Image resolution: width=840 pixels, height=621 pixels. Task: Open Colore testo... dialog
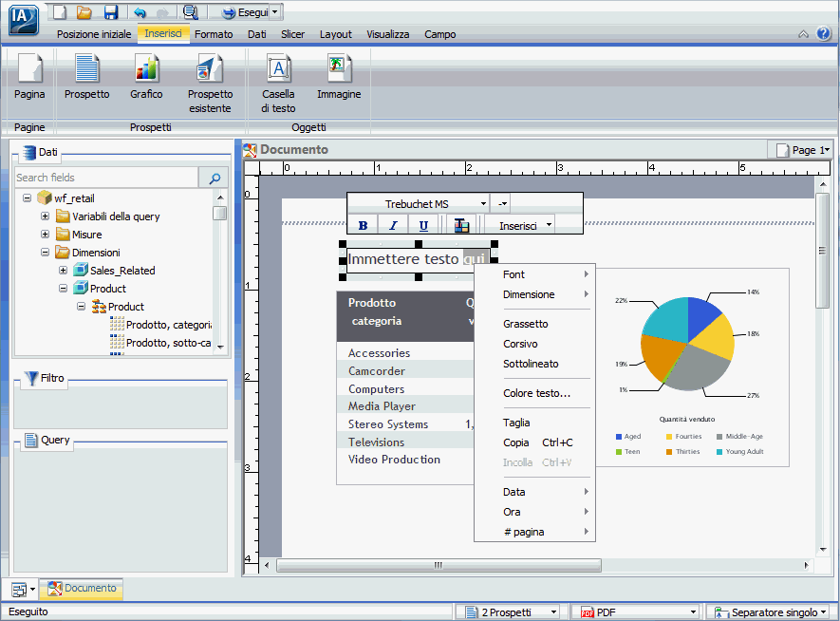pos(535,393)
